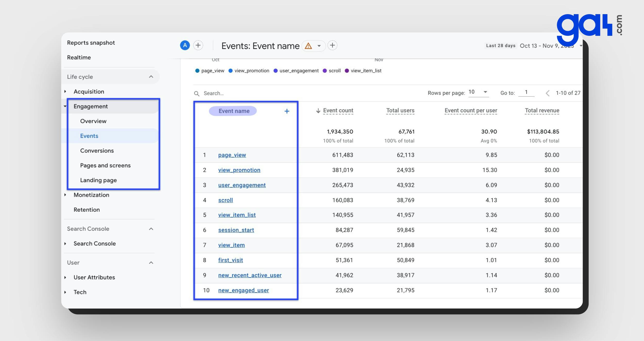Click the add report icon at top bar
This screenshot has height=341, width=644.
coord(333,46)
